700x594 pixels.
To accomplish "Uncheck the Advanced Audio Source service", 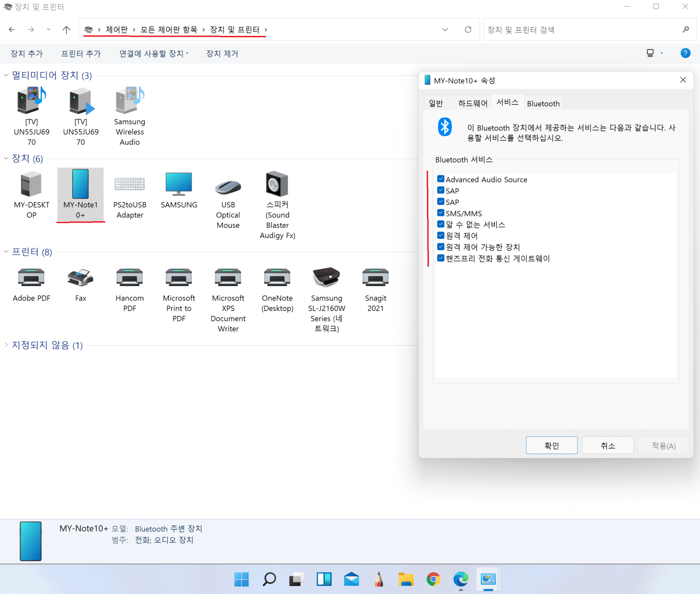I will tap(441, 179).
